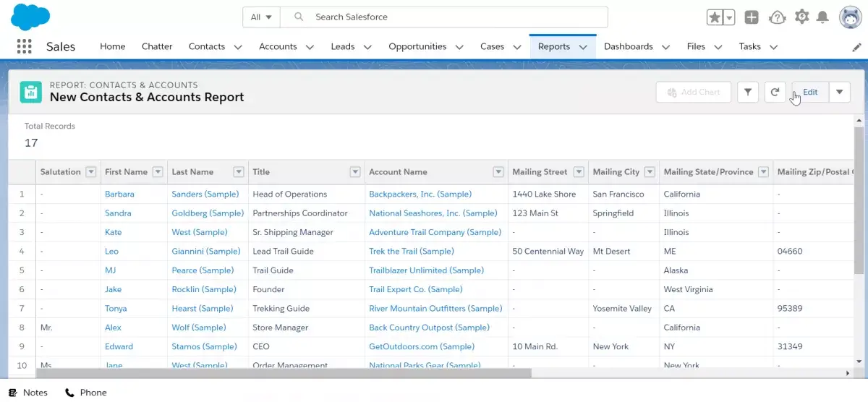Open the Help question mark icon
Viewport: 868px width, 402px height.
pos(777,17)
